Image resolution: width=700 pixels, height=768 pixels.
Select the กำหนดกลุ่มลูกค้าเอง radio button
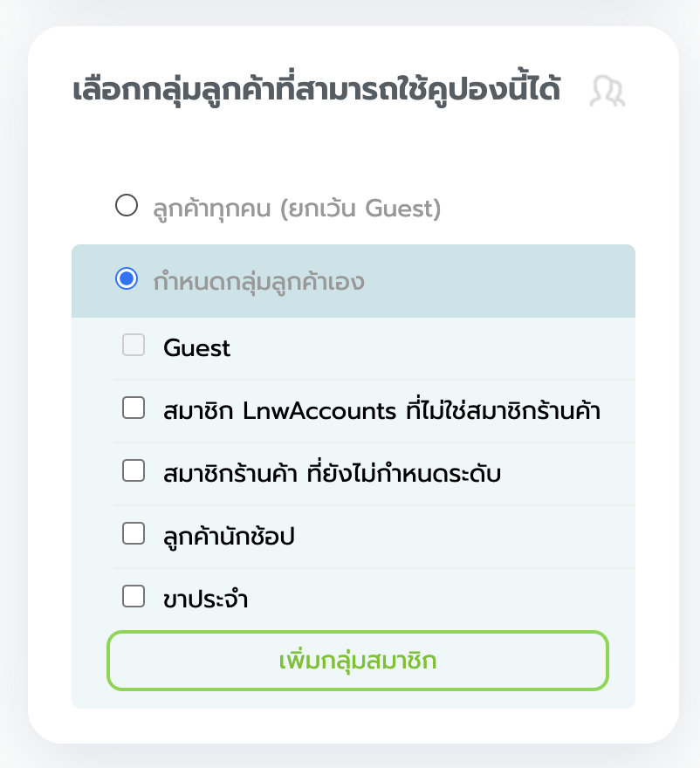[x=127, y=279]
